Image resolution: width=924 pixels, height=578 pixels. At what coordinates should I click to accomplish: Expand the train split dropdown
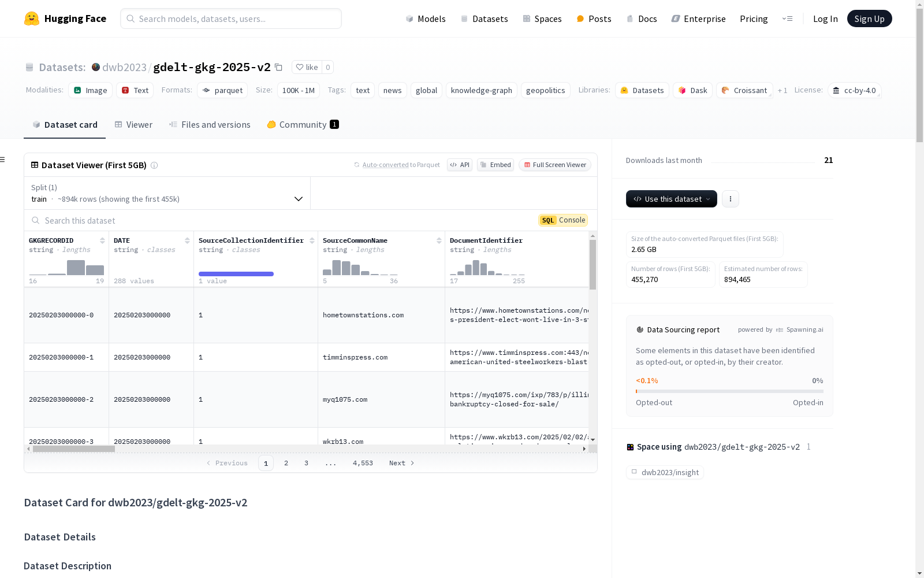point(167,193)
